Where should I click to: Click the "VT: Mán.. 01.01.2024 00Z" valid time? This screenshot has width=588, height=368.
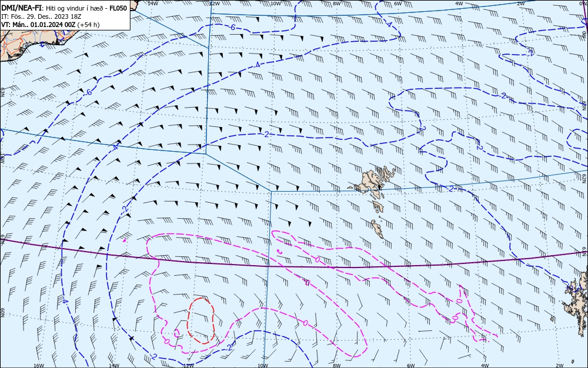point(38,25)
